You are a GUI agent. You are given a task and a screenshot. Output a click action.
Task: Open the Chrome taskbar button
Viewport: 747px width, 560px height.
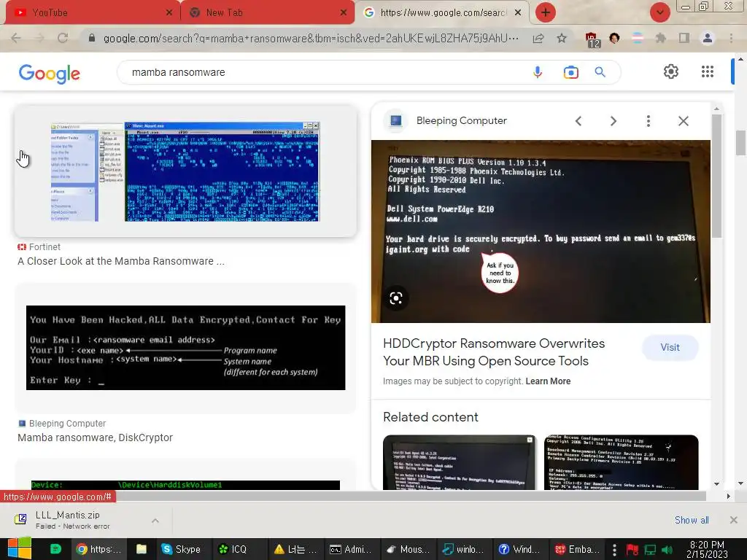(x=99, y=549)
